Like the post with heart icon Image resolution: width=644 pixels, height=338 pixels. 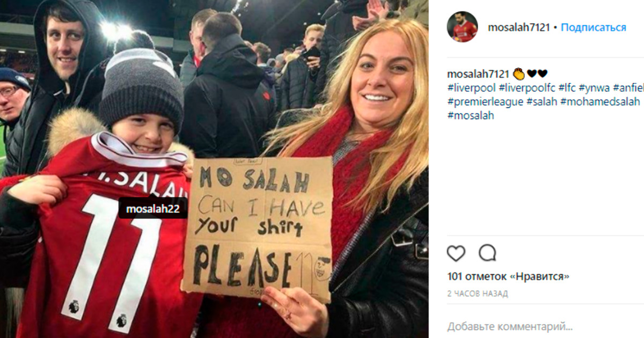point(456,253)
